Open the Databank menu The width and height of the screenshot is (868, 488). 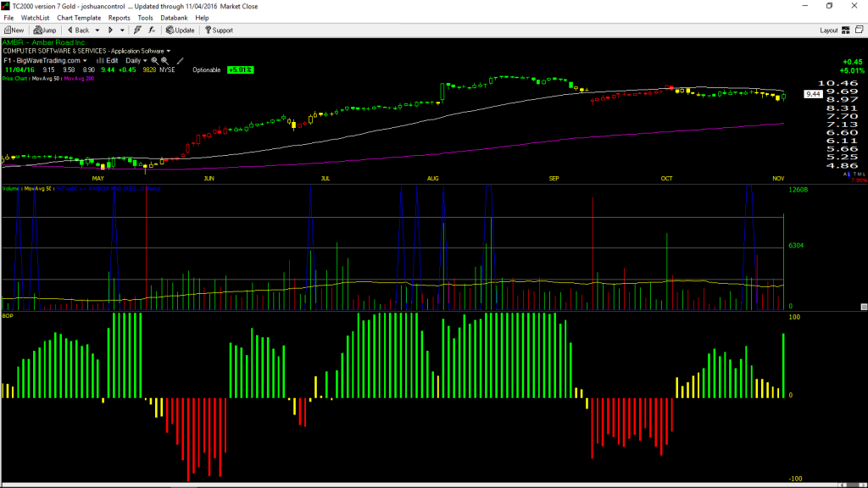point(174,18)
